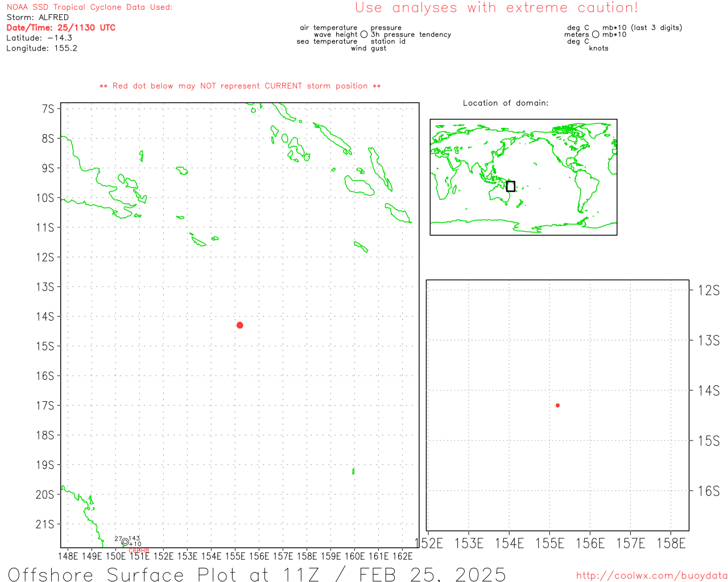Click the world locator map thumbnail
This screenshot has height=582, width=728.
(x=523, y=177)
